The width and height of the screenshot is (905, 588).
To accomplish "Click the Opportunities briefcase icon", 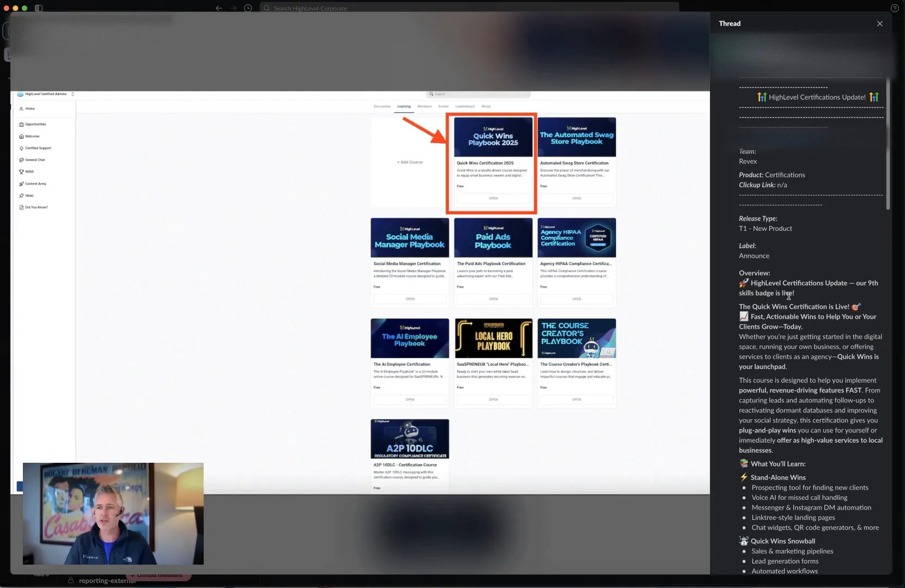I will pos(21,124).
